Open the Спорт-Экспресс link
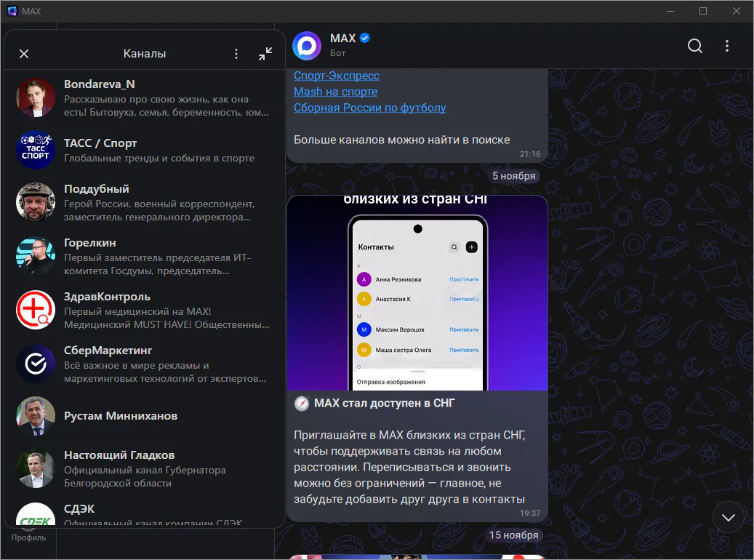 [337, 76]
